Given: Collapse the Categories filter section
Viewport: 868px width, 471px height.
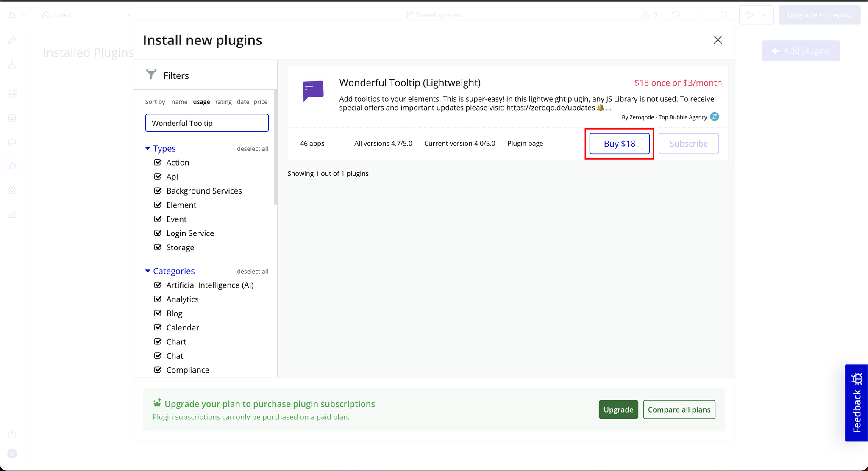Looking at the screenshot, I should tap(147, 271).
